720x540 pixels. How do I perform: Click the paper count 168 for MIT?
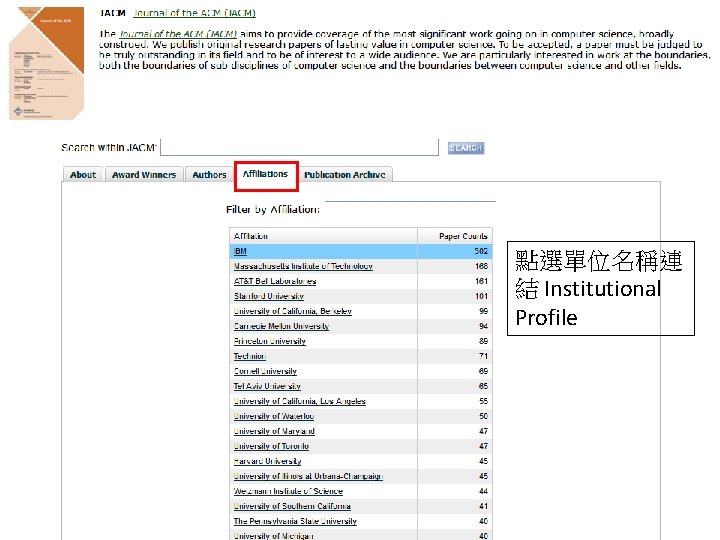482,266
